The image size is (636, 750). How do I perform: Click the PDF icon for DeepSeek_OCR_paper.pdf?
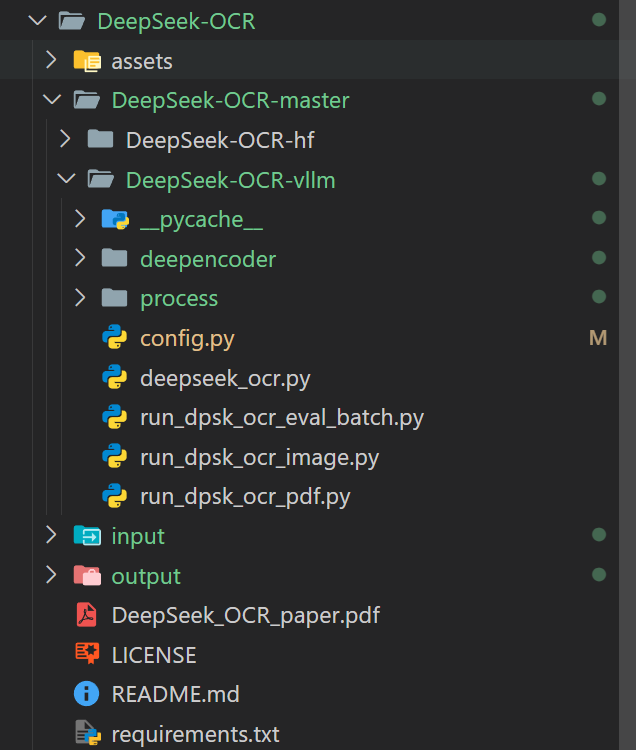point(87,614)
